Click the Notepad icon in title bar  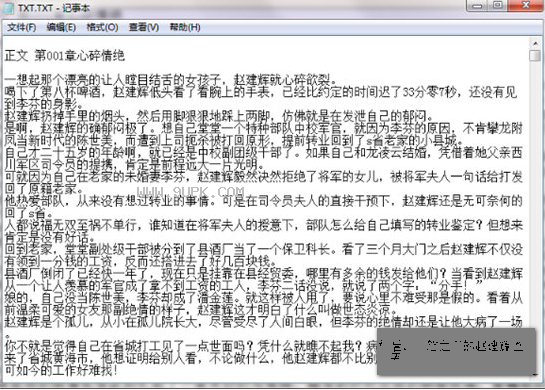9,8
